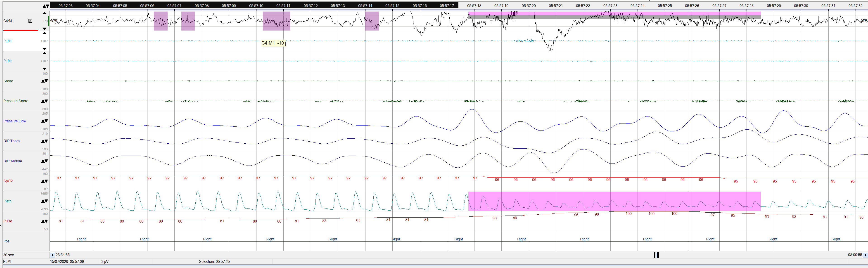Click the Pulse channel up arrow
The height and width of the screenshot is (268, 868).
point(43,221)
